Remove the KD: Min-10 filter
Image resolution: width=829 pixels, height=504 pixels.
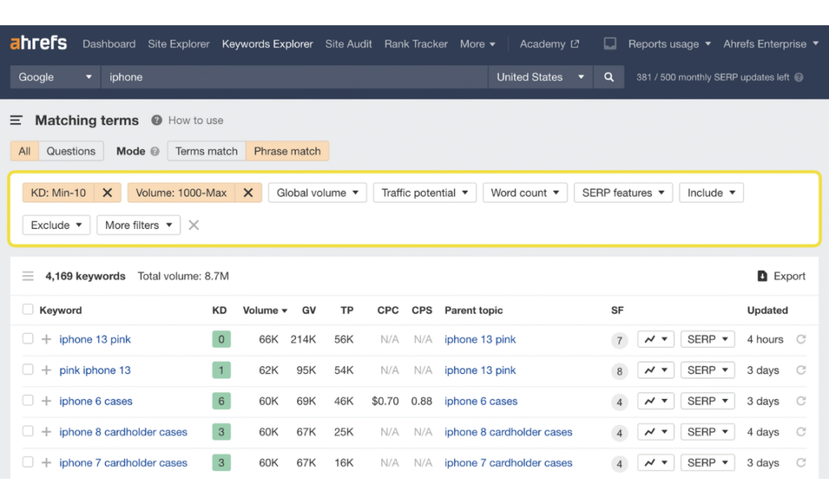108,193
